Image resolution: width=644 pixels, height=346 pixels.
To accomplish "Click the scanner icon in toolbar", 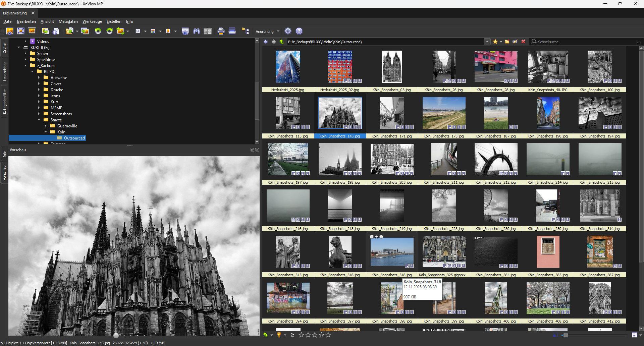I will [232, 31].
